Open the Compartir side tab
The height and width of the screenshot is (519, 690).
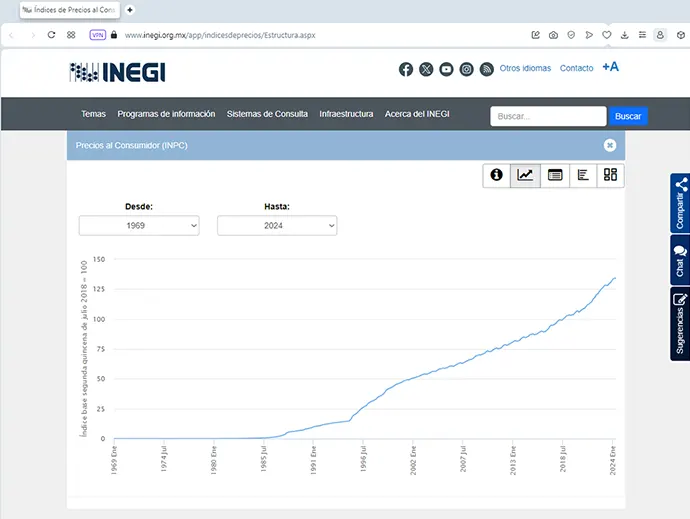pyautogui.click(x=680, y=203)
